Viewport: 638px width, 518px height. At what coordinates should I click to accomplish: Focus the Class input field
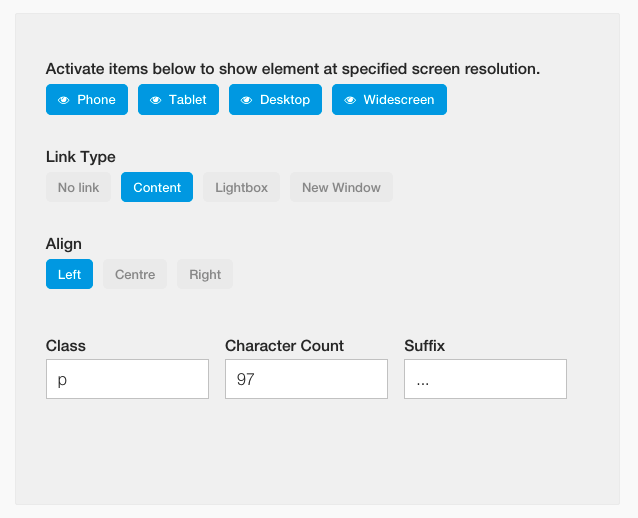point(127,379)
